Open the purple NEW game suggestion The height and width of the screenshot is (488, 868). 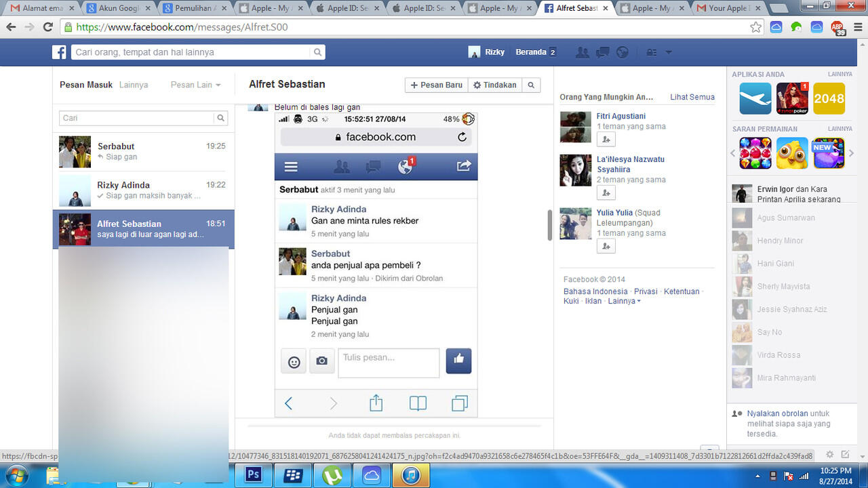829,153
